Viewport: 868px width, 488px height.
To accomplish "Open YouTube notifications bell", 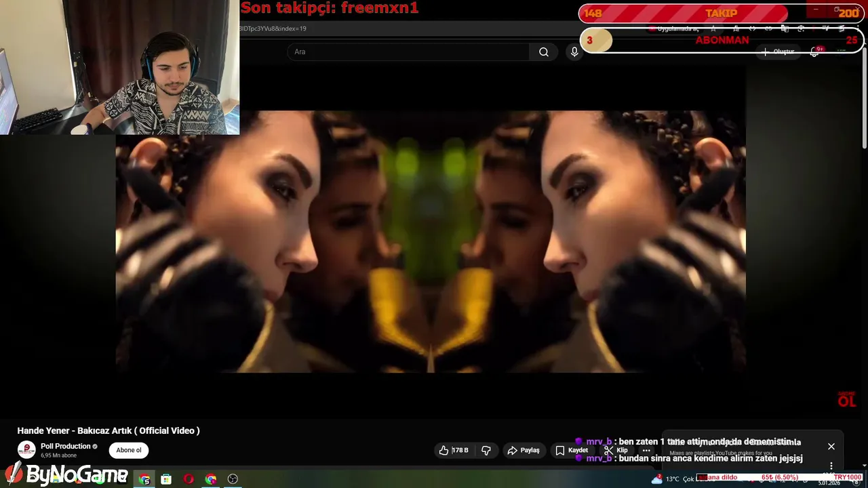I will pos(814,52).
